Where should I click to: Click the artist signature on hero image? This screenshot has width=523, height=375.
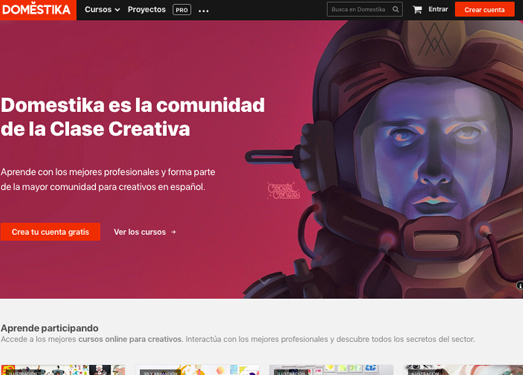[x=284, y=191]
